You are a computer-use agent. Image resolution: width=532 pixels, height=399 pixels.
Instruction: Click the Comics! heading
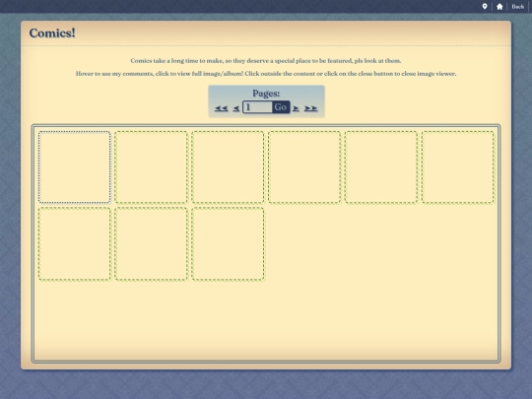[52, 33]
